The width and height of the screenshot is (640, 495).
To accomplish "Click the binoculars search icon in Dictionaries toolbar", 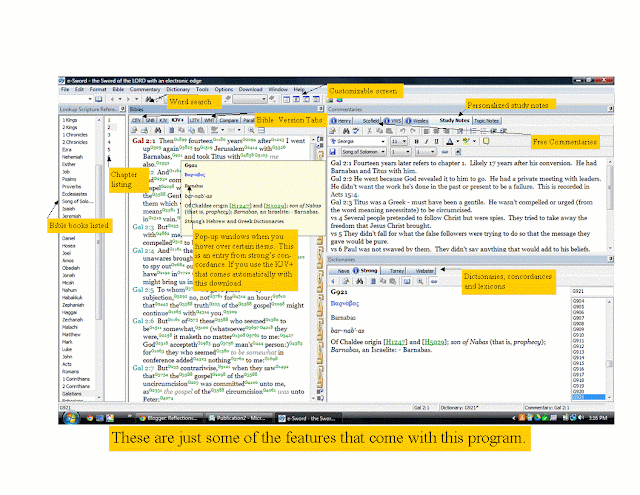I will [360, 281].
